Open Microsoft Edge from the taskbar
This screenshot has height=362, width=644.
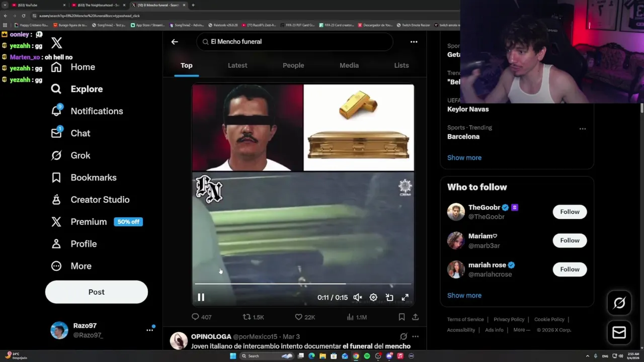(311, 356)
